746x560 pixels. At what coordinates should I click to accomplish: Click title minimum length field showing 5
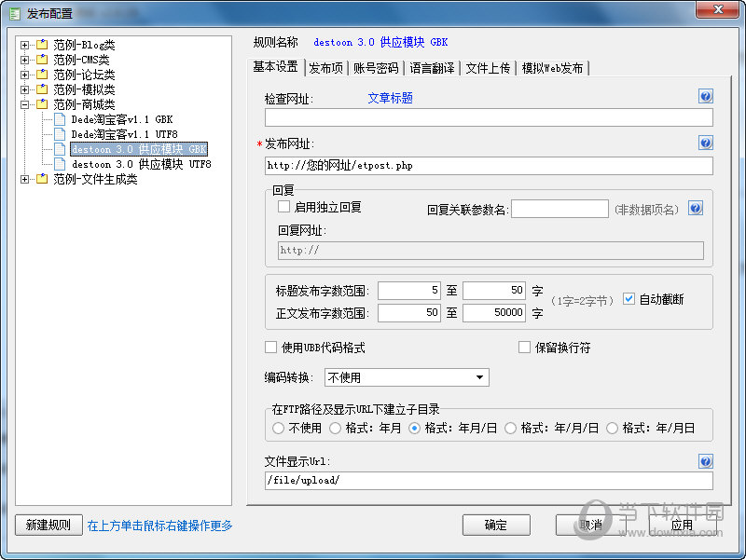tap(409, 291)
